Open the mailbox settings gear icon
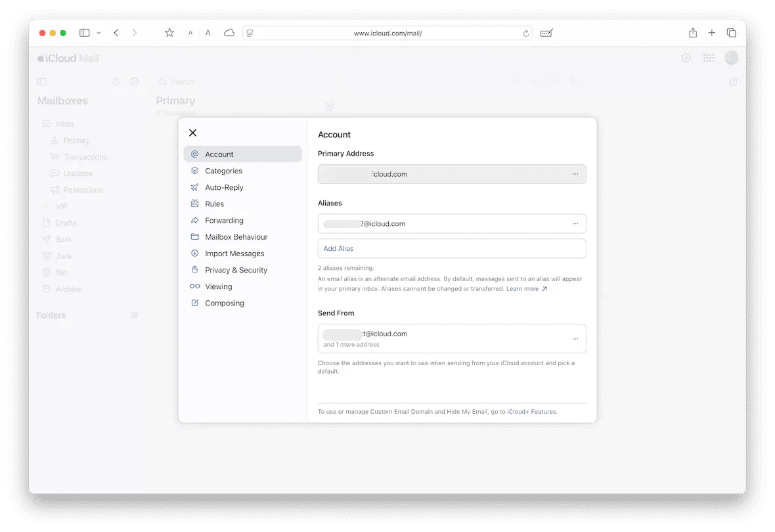The image size is (775, 532). [x=135, y=81]
